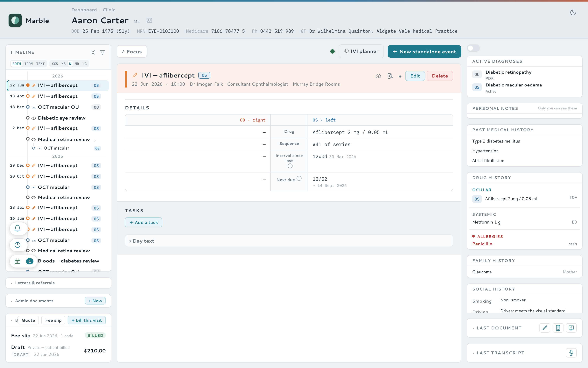588x368 pixels.
Task: Click the document export icon
Action: coord(390,76)
